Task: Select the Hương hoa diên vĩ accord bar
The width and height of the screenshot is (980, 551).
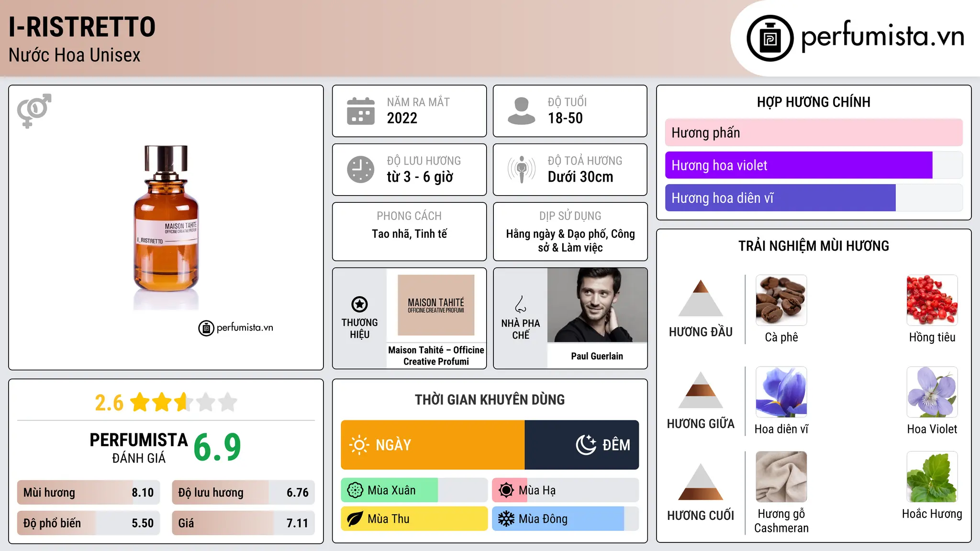Action: point(813,198)
